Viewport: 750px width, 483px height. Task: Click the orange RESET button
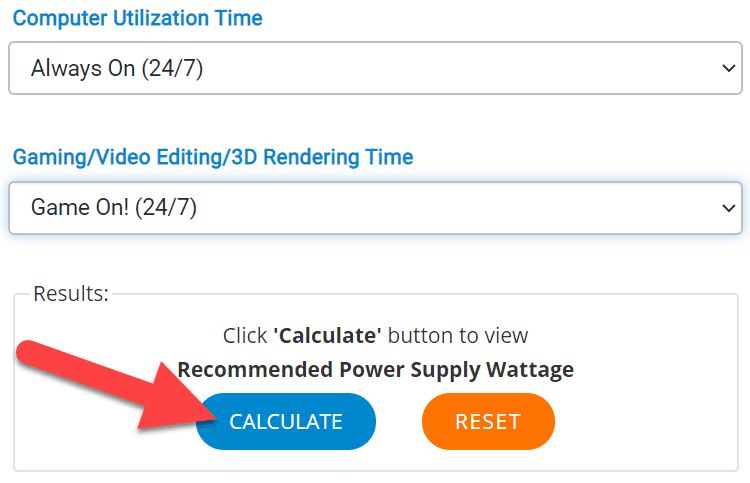pyautogui.click(x=488, y=421)
